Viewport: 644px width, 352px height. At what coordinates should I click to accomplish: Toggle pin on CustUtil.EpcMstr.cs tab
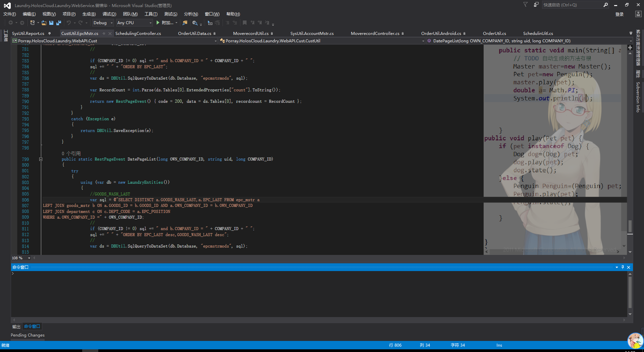[x=104, y=34]
